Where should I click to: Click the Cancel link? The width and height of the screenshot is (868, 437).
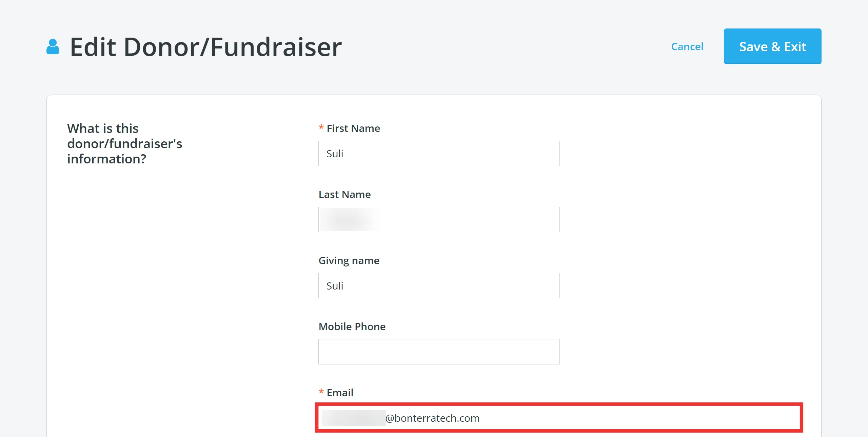click(x=687, y=46)
